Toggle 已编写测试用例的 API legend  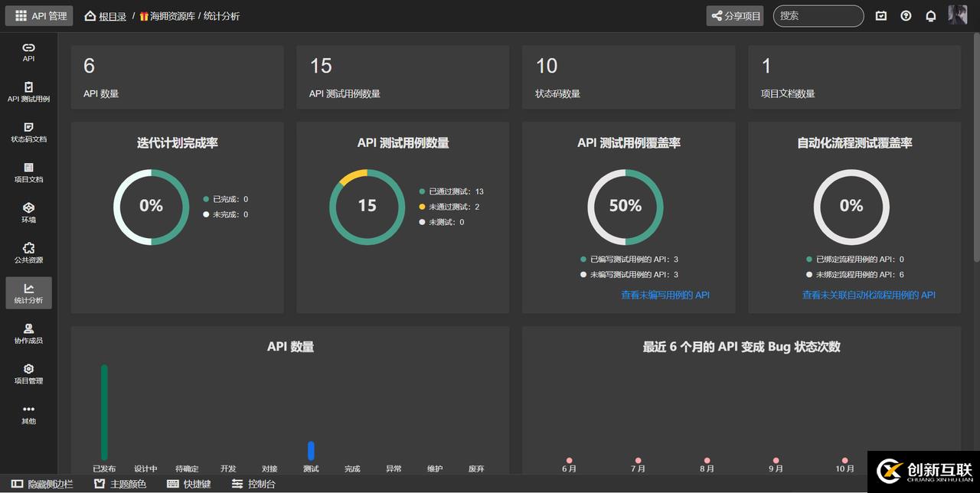[x=629, y=260]
